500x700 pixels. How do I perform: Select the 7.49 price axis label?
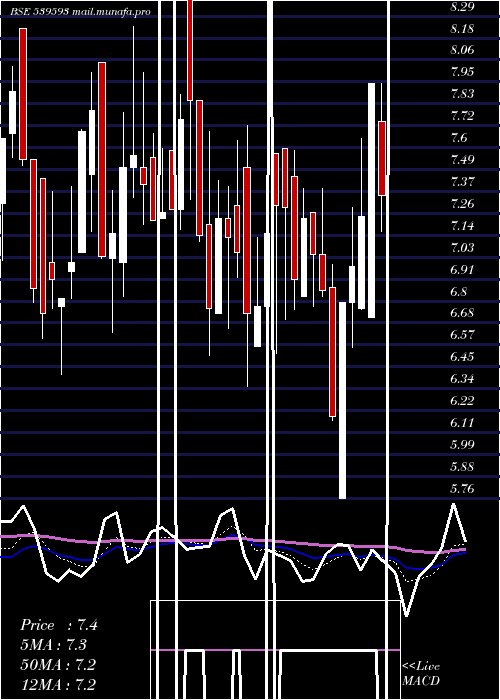(x=462, y=160)
